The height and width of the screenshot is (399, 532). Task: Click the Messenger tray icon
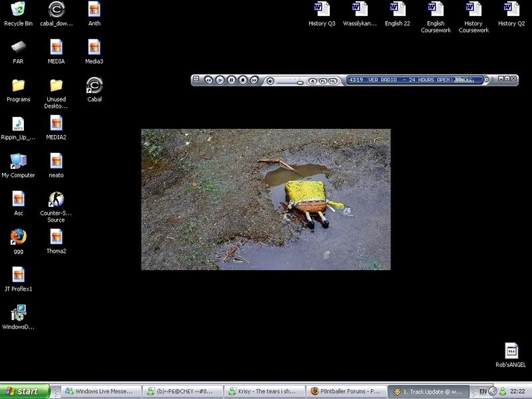click(x=503, y=392)
